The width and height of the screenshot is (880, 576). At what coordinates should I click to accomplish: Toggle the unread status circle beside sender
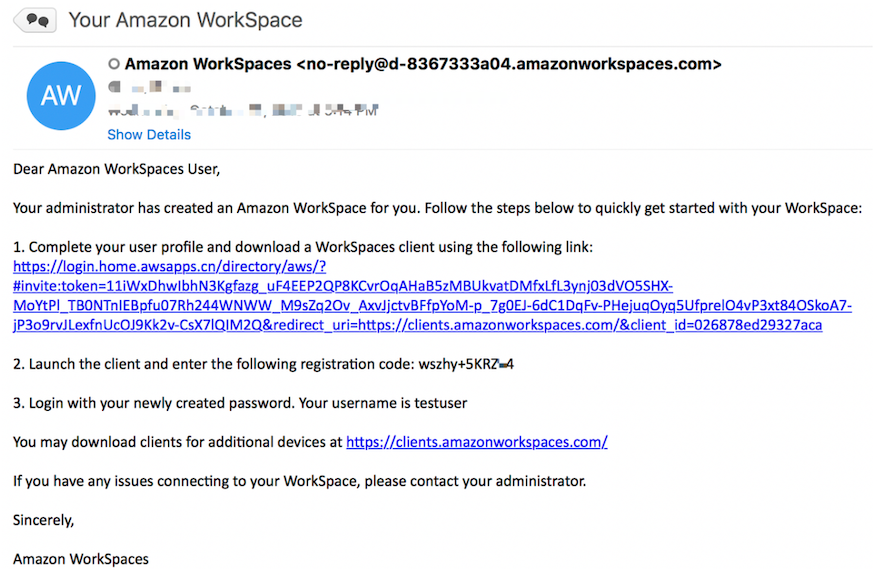pyautogui.click(x=114, y=64)
